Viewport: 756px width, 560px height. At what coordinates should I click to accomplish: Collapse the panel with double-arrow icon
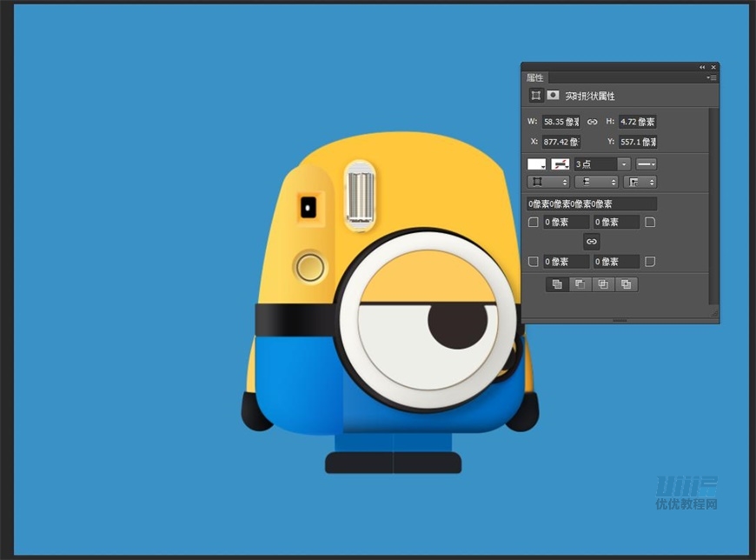[702, 67]
